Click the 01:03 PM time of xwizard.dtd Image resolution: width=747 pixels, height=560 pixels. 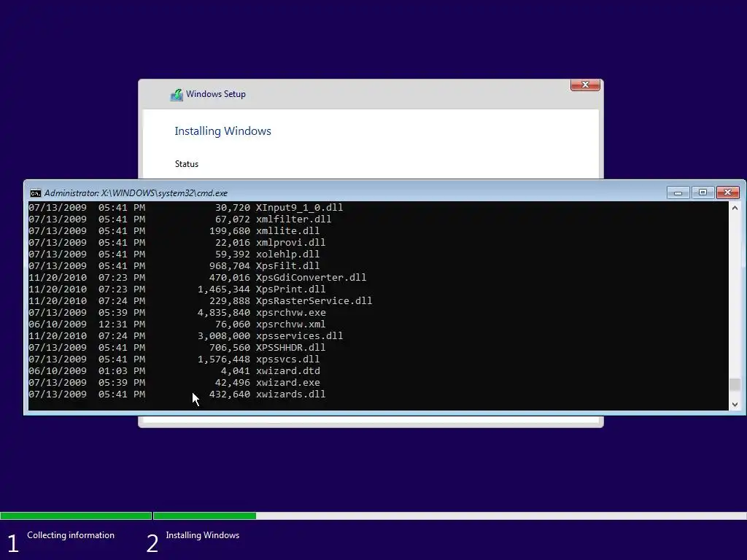pyautogui.click(x=122, y=371)
